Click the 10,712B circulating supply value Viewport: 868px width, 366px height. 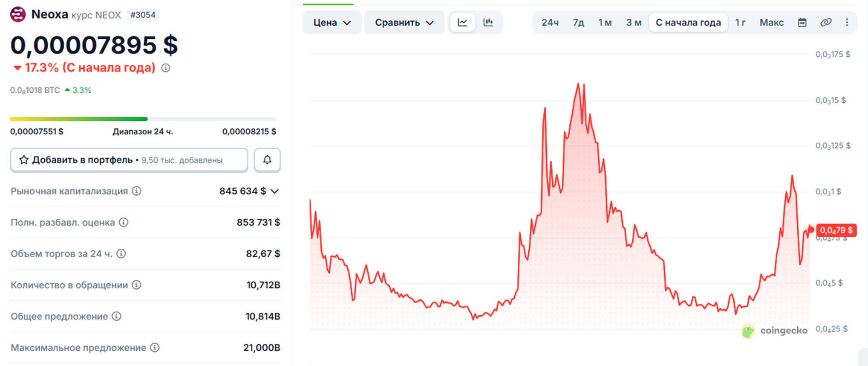tap(263, 285)
